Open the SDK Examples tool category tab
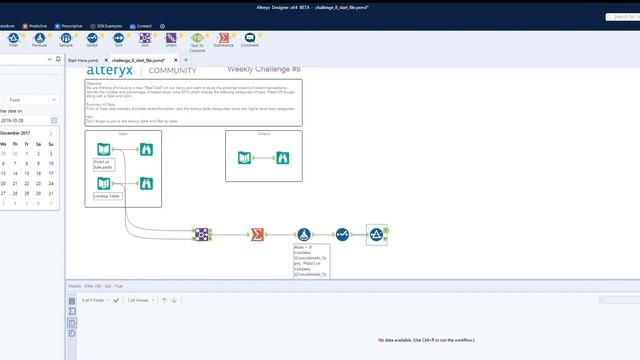640x360 pixels. point(106,26)
